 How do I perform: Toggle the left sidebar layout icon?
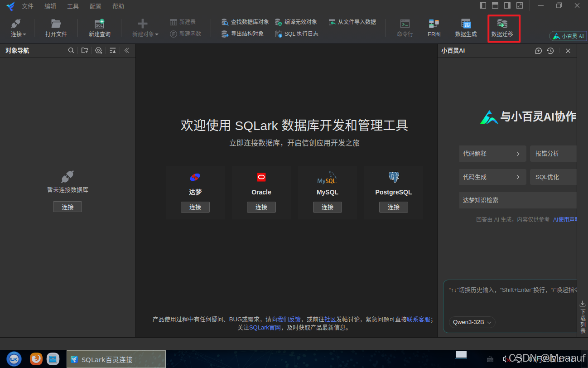click(483, 5)
